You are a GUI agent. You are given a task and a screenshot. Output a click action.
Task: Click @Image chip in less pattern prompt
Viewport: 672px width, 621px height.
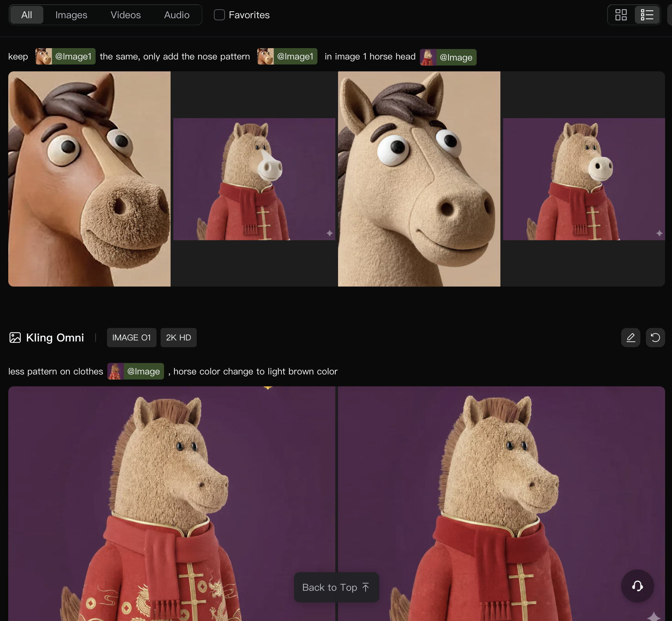click(136, 371)
